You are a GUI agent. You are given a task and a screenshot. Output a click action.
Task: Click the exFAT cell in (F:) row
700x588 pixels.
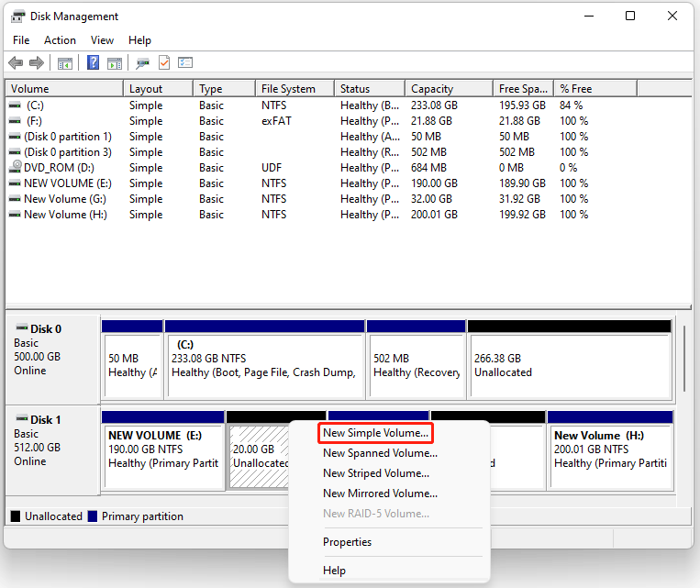point(276,121)
